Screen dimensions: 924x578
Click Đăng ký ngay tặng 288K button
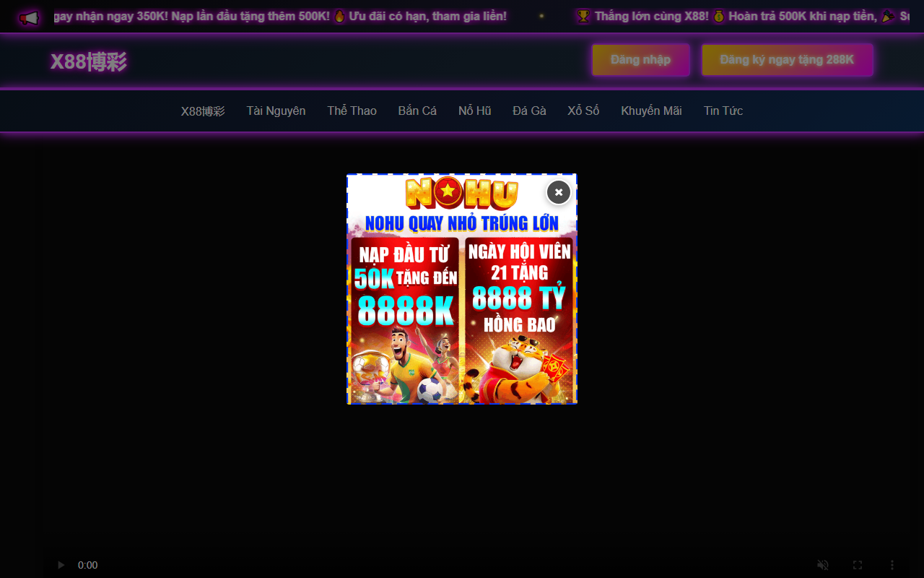tap(788, 60)
